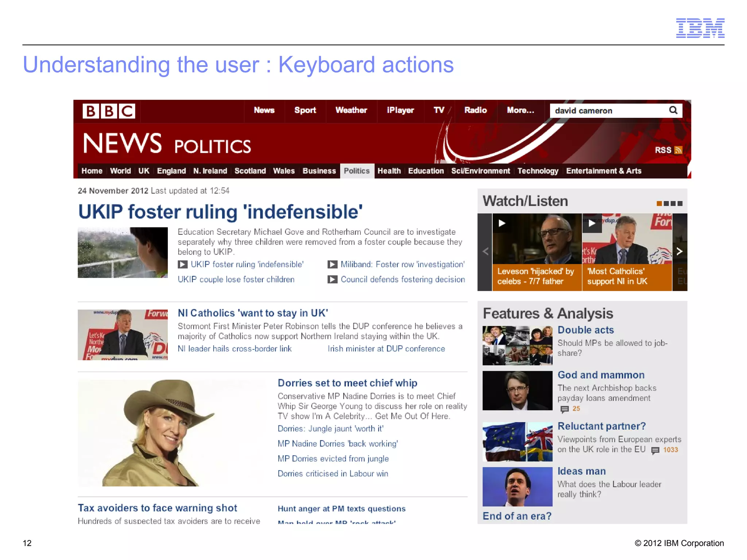747x560 pixels.
Task: Click the BBC logo
Action: pos(109,111)
